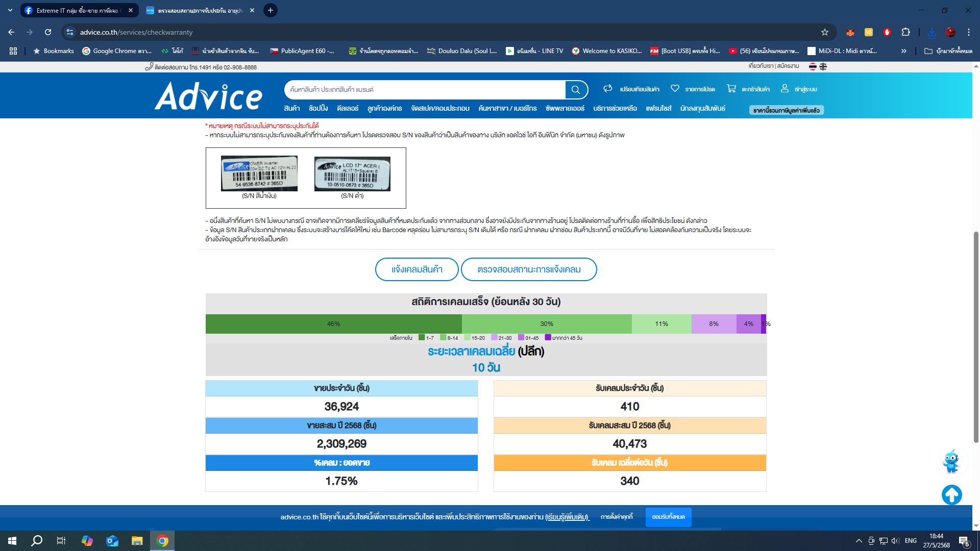Click the blue scroll-to-top arrow button
The height and width of the screenshot is (551, 980).
[951, 494]
